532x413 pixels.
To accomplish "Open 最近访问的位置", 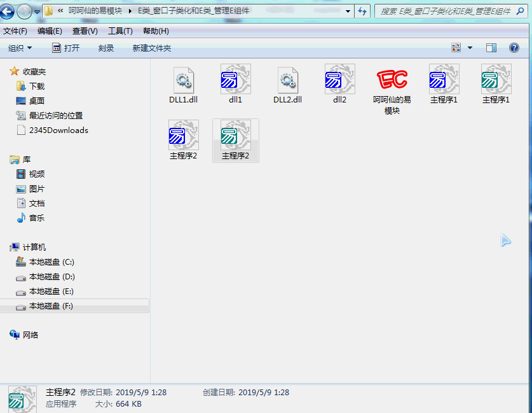I will [56, 115].
